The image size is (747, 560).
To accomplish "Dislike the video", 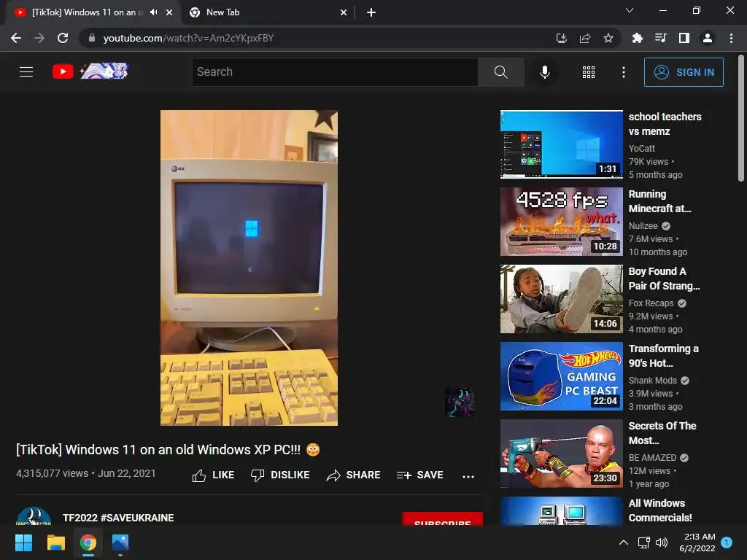I will (280, 475).
